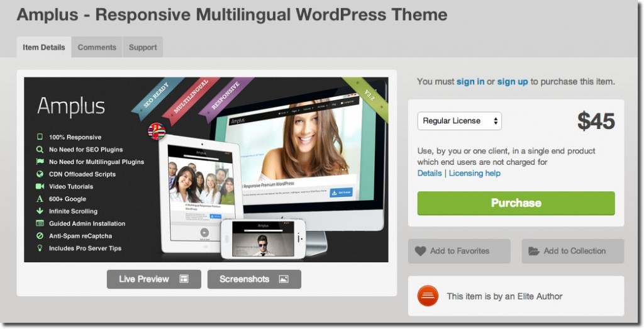Click the Elite Author badge icon
Screen dimensions: 644x329
[x=428, y=296]
